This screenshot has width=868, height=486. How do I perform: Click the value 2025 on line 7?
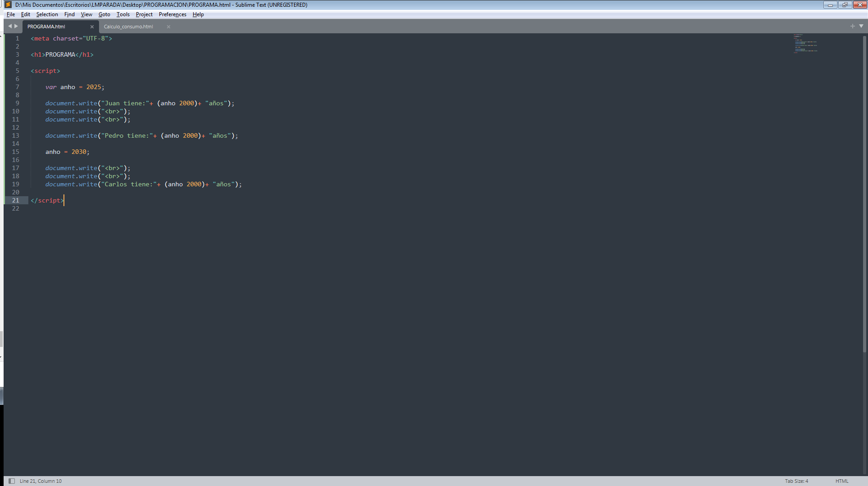point(94,87)
